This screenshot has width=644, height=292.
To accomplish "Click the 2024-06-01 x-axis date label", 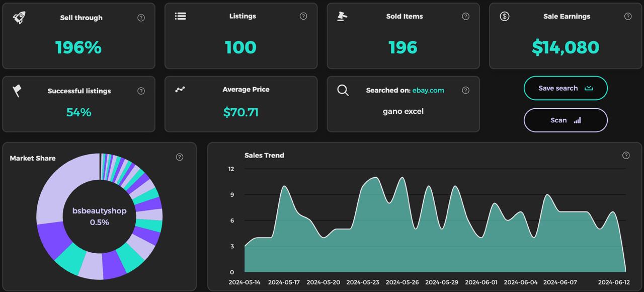I will tap(481, 282).
